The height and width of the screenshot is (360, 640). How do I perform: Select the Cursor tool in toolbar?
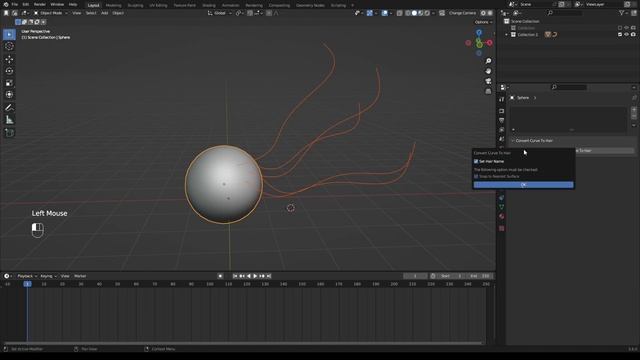pos(9,46)
